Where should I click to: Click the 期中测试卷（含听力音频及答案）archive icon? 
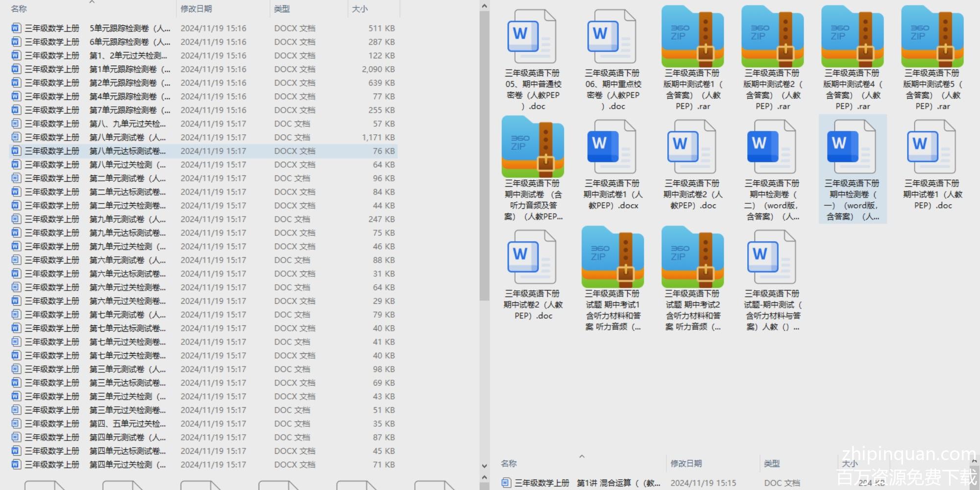(533, 147)
